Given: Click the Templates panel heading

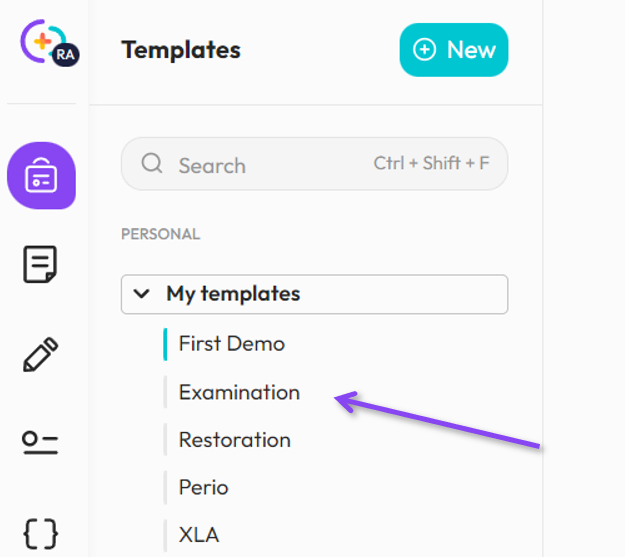Looking at the screenshot, I should point(181,50).
